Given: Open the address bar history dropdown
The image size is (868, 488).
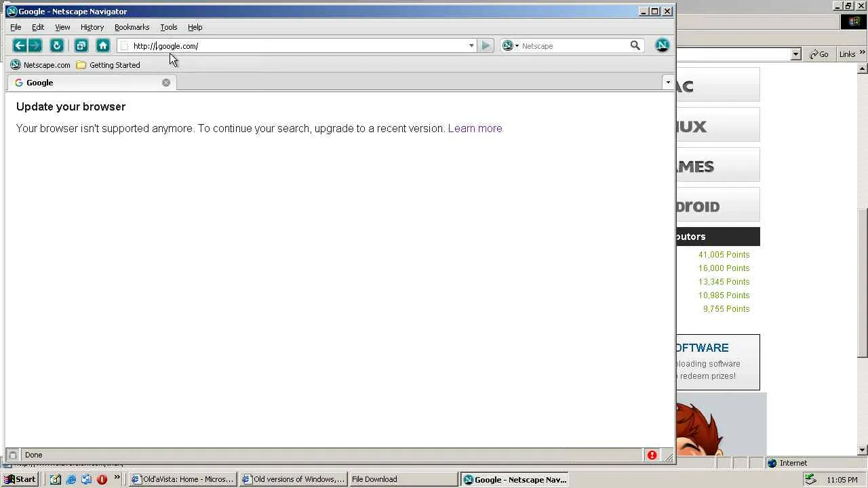Looking at the screenshot, I should pos(471,45).
